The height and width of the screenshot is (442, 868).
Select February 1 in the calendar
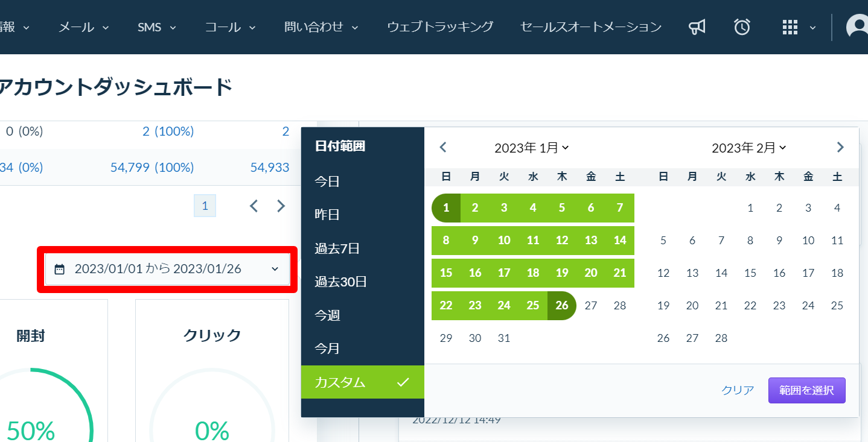(x=750, y=208)
